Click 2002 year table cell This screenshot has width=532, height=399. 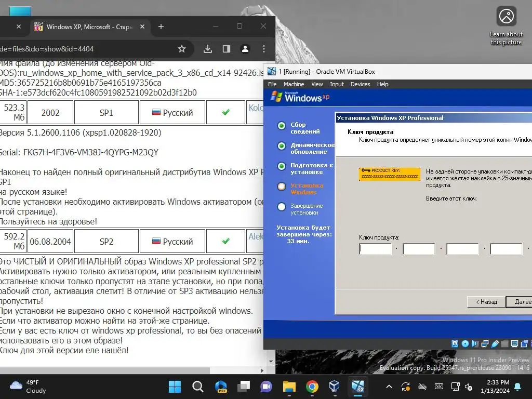(x=50, y=112)
